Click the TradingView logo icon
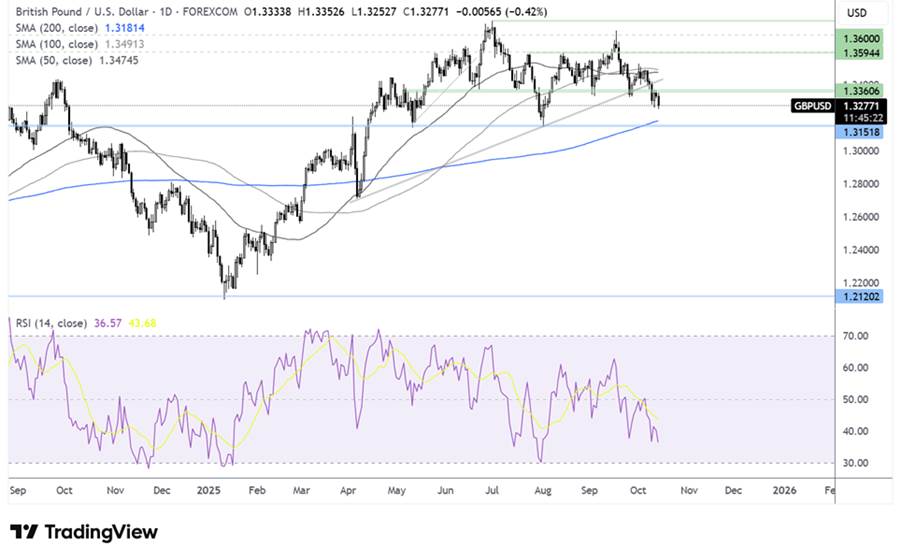 tap(24, 531)
